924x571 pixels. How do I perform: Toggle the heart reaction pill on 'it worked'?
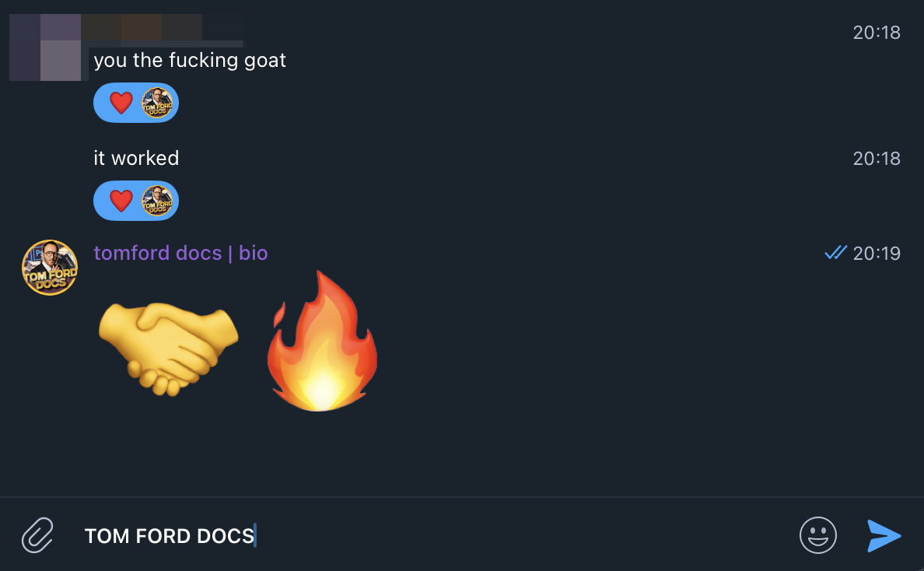point(136,201)
